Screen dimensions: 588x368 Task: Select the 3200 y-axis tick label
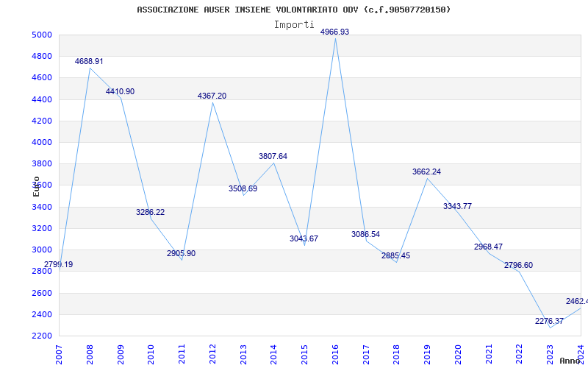pyautogui.click(x=42, y=228)
